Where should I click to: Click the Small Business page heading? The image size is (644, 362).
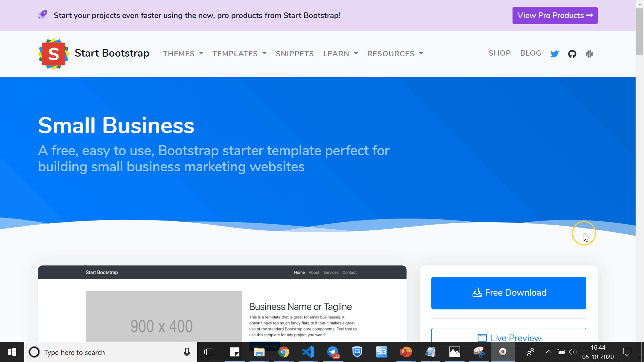click(x=116, y=126)
